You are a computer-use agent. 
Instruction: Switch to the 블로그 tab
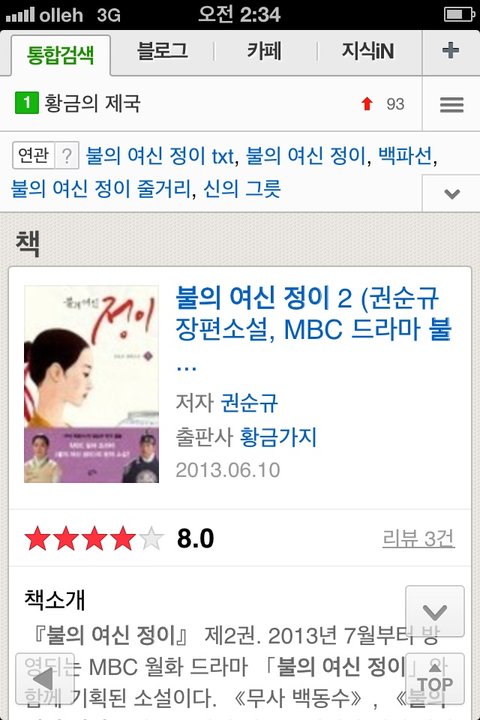[163, 51]
